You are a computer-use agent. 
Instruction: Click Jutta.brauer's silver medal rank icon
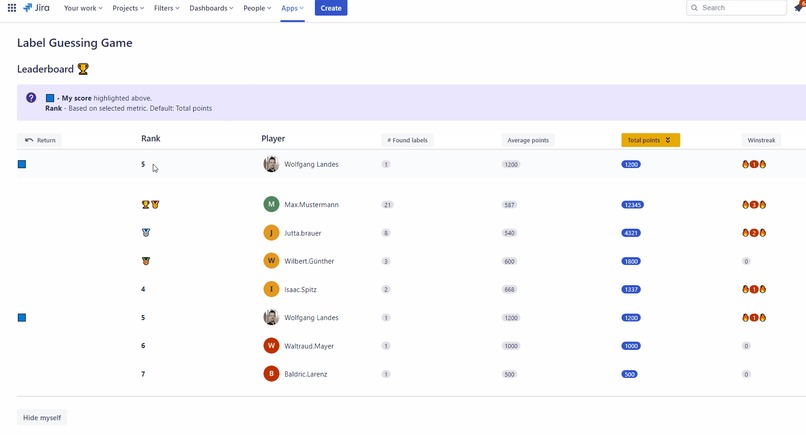[146, 232]
